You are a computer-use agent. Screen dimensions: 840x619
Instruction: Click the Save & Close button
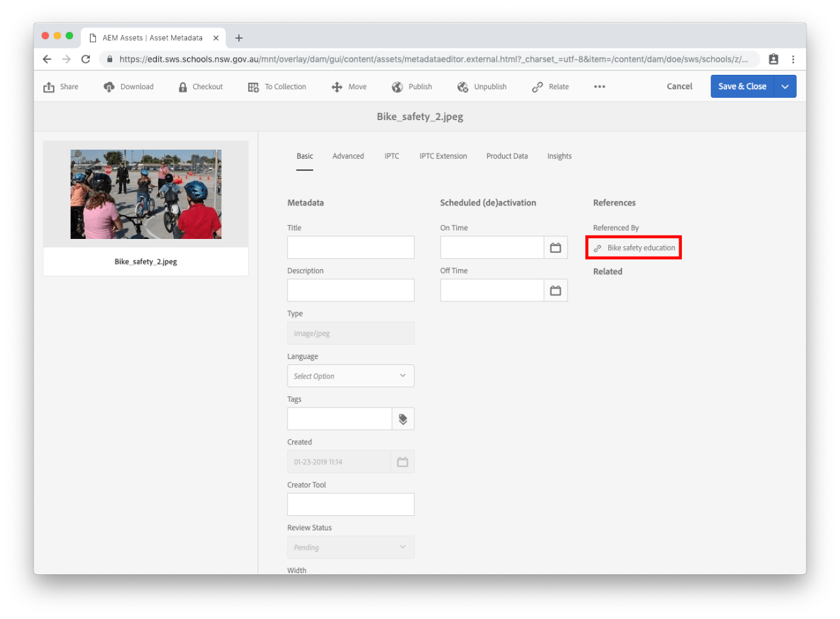[x=742, y=87]
